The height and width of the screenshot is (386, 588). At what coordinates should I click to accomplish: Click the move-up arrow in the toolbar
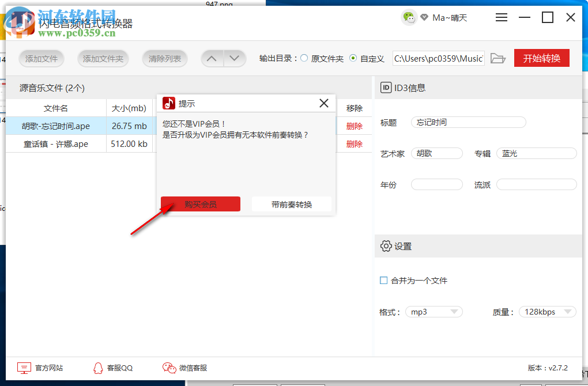[212, 58]
